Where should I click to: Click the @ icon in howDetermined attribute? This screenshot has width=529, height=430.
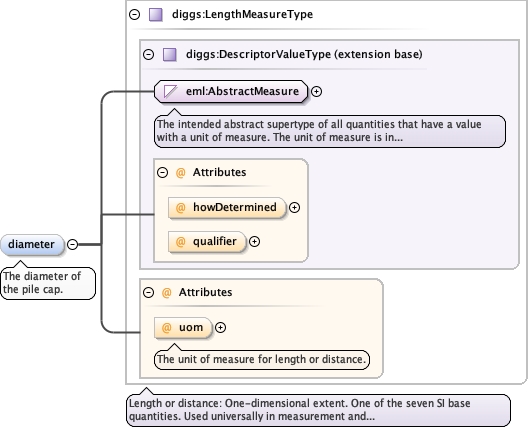(180, 207)
